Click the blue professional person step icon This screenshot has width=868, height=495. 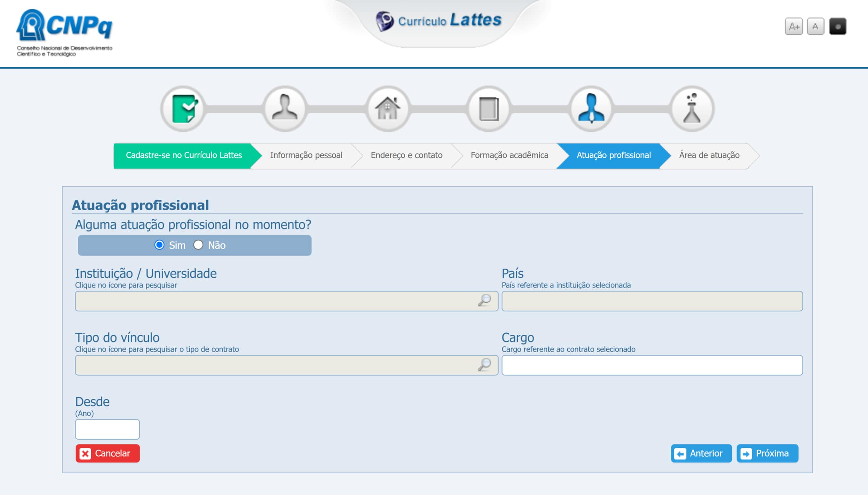[591, 109]
